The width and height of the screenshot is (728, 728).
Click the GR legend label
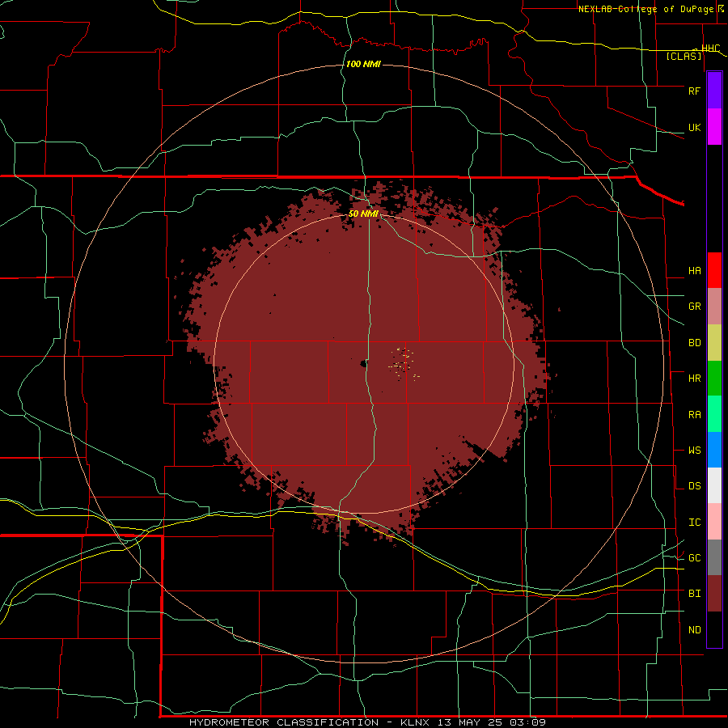pos(694,307)
